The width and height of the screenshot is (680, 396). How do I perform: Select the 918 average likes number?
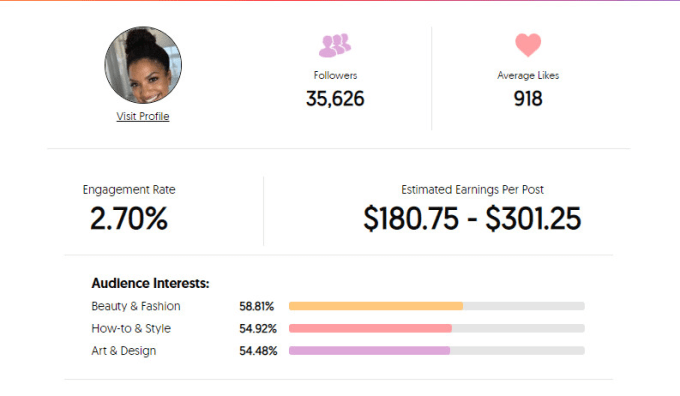pos(528,98)
